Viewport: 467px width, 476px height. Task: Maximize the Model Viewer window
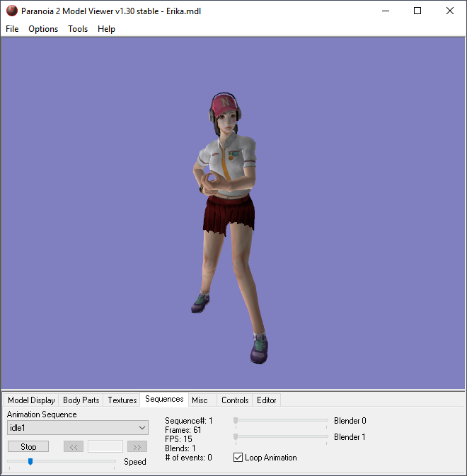coord(417,11)
